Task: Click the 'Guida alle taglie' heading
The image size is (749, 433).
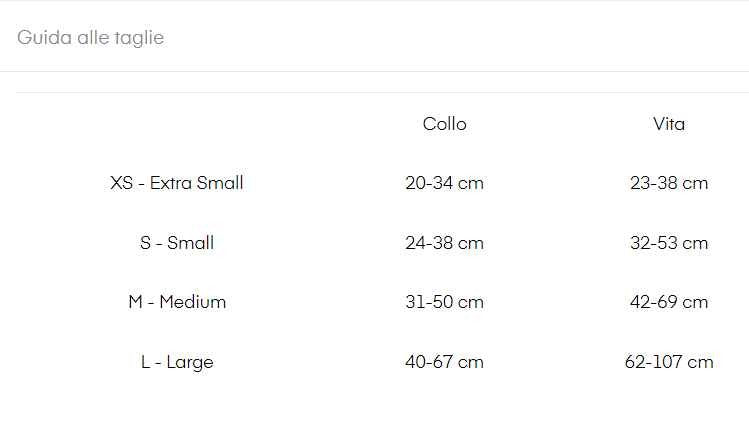Action: (90, 38)
